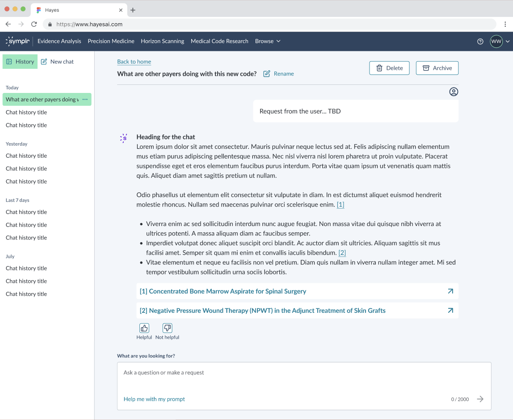Open browser three-dot menu
Image resolution: width=513 pixels, height=420 pixels.
(x=505, y=24)
